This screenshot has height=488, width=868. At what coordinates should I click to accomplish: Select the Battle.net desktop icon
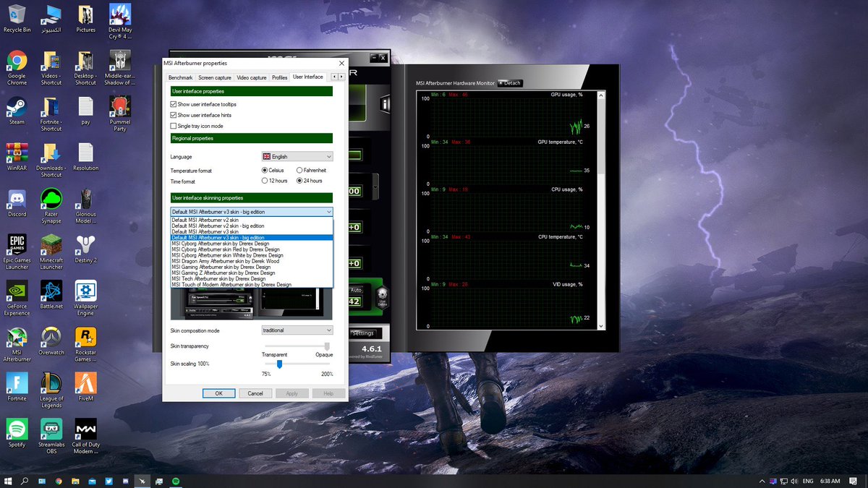pyautogui.click(x=51, y=294)
